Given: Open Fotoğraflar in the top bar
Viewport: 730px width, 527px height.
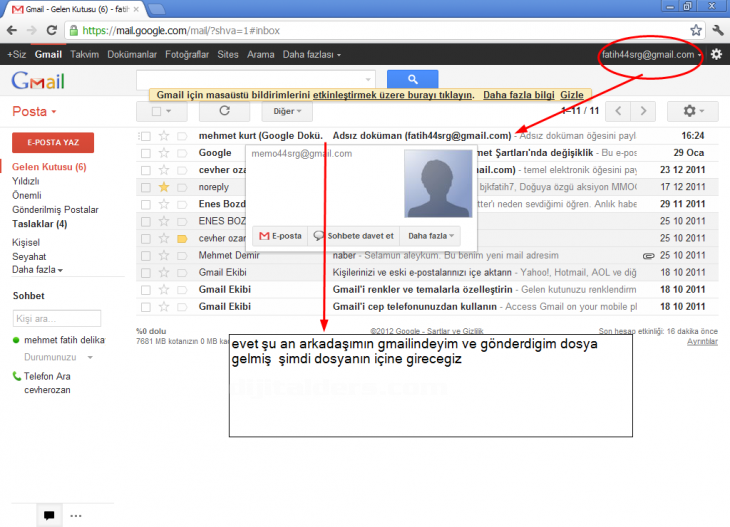Looking at the screenshot, I should 187,54.
